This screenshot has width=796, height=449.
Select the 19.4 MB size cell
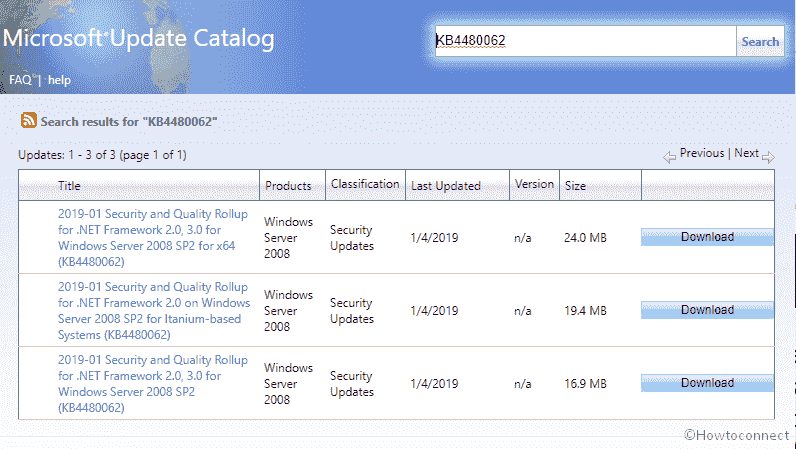pos(585,311)
